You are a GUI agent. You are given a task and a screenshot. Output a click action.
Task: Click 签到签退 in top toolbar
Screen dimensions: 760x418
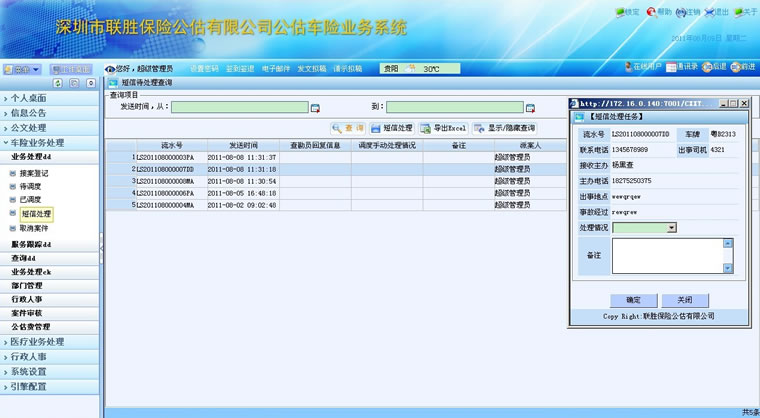tap(240, 69)
